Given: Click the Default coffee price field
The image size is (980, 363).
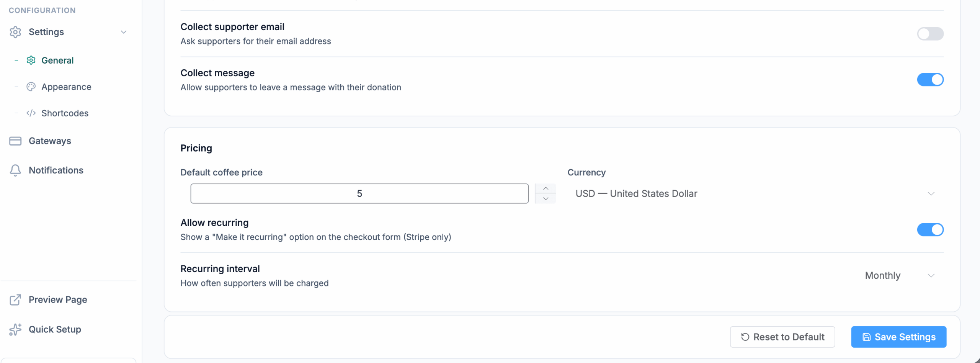Looking at the screenshot, I should click(x=359, y=194).
